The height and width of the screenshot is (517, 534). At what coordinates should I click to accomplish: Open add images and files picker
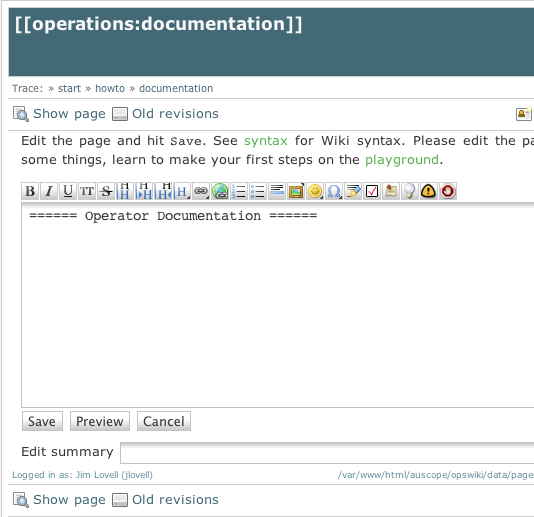(x=296, y=191)
